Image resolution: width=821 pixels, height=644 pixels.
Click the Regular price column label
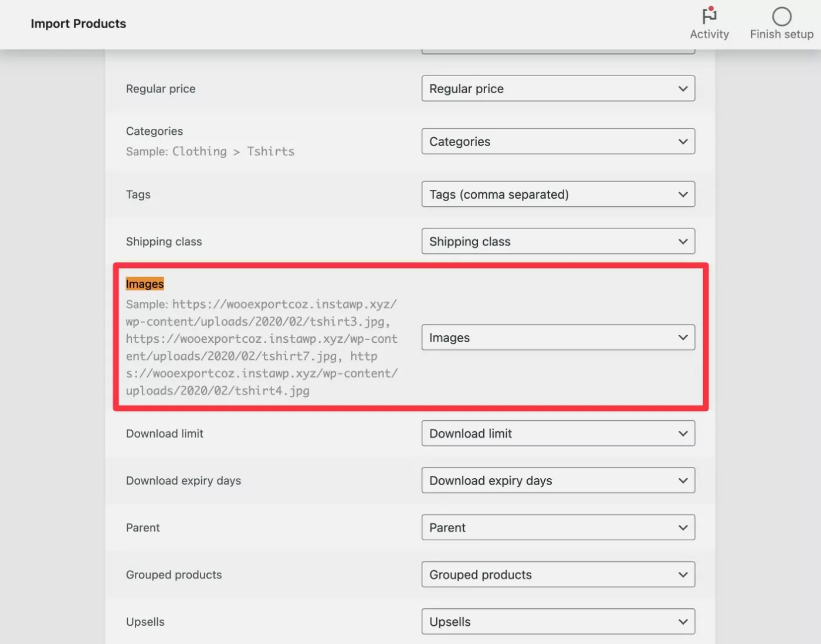(161, 89)
